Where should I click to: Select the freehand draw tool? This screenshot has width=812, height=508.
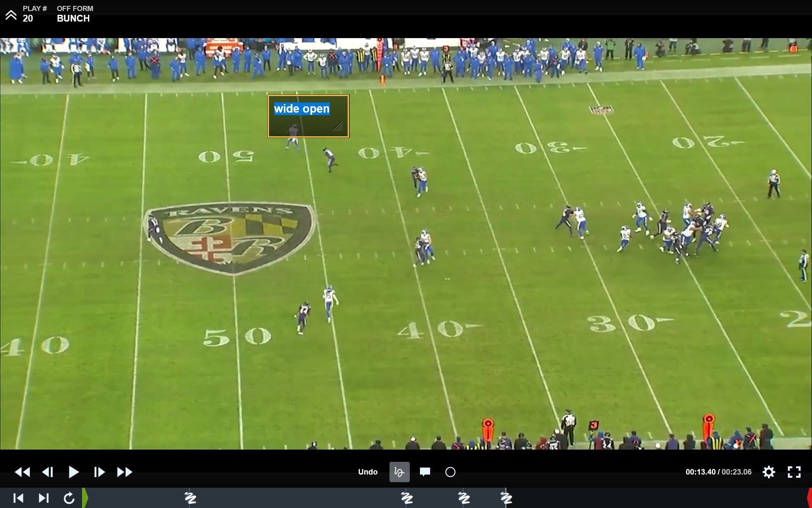[399, 472]
